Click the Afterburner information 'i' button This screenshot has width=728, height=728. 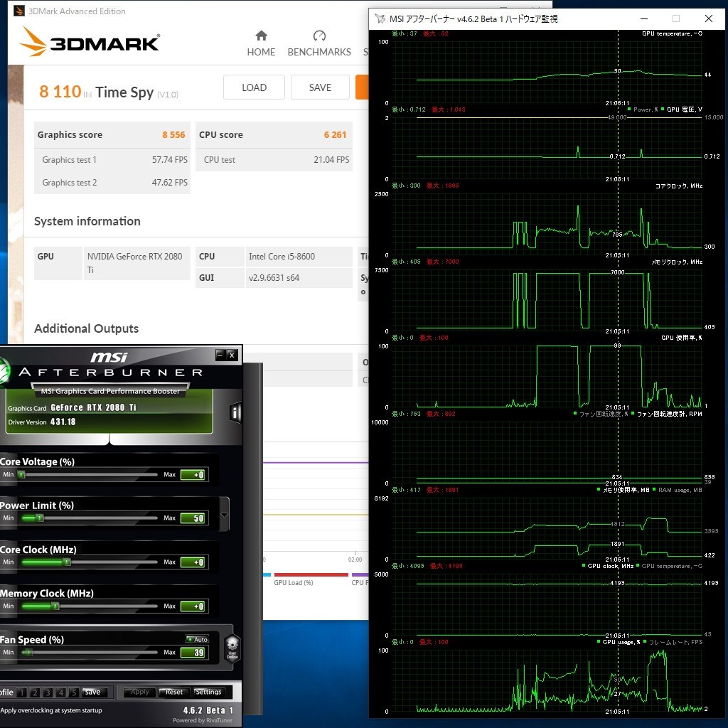[236, 412]
